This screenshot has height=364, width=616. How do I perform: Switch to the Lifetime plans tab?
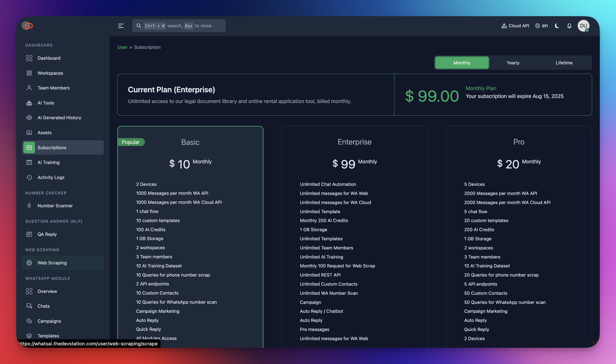pyautogui.click(x=564, y=63)
